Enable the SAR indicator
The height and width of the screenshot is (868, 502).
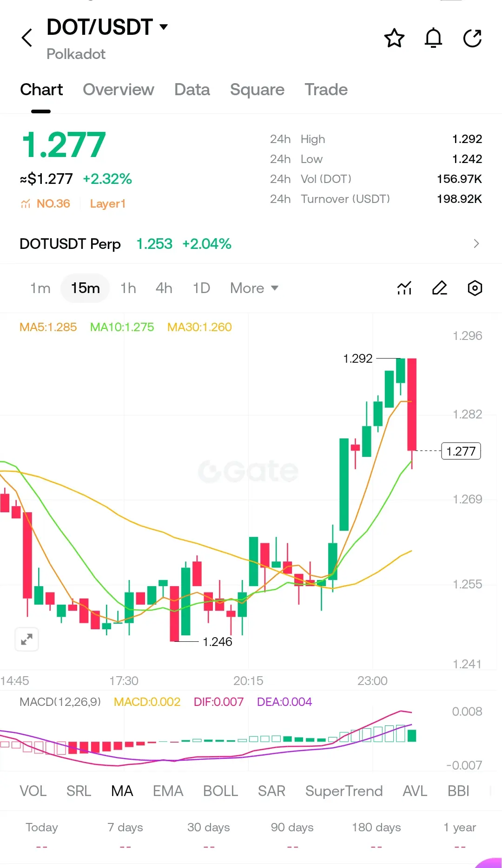click(271, 791)
